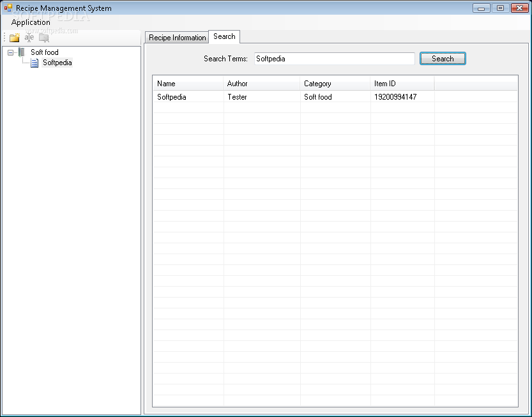This screenshot has width=532, height=417.
Task: Click the Softpedia recipe document icon
Action: click(34, 63)
